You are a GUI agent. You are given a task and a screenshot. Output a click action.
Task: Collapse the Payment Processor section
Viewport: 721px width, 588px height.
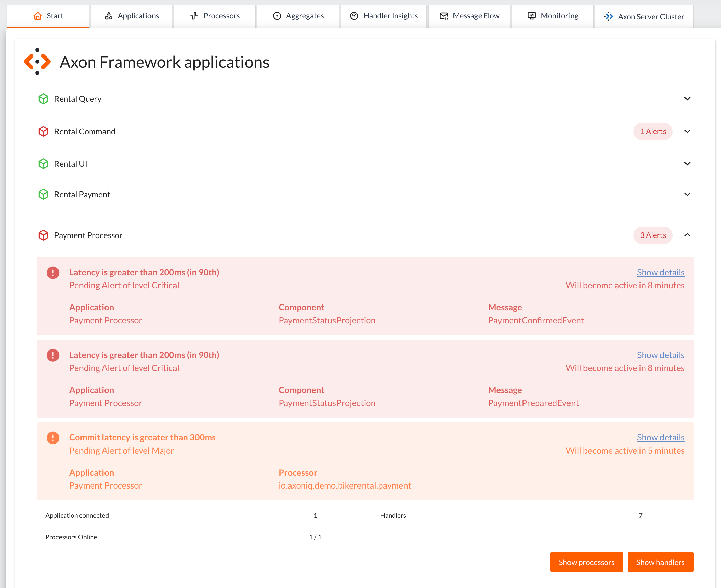(x=687, y=235)
